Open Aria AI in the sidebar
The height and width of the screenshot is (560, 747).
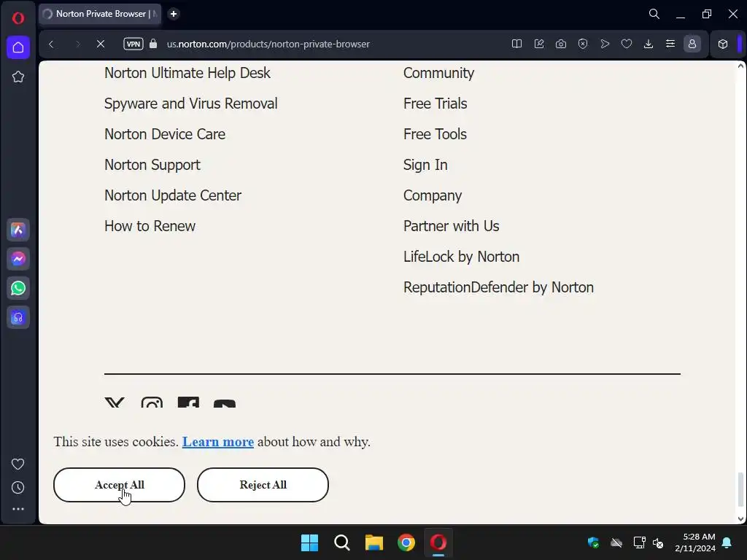click(x=18, y=230)
